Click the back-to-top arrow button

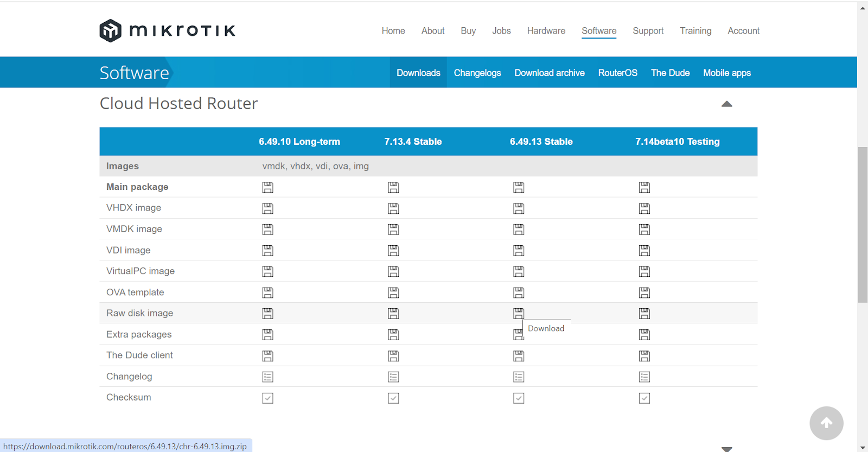coord(826,423)
